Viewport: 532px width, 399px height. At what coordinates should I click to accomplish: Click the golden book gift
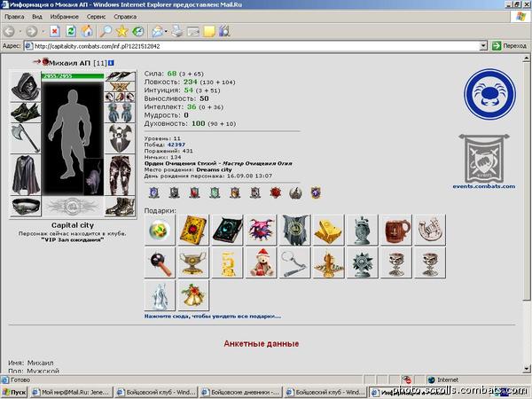pyautogui.click(x=193, y=230)
